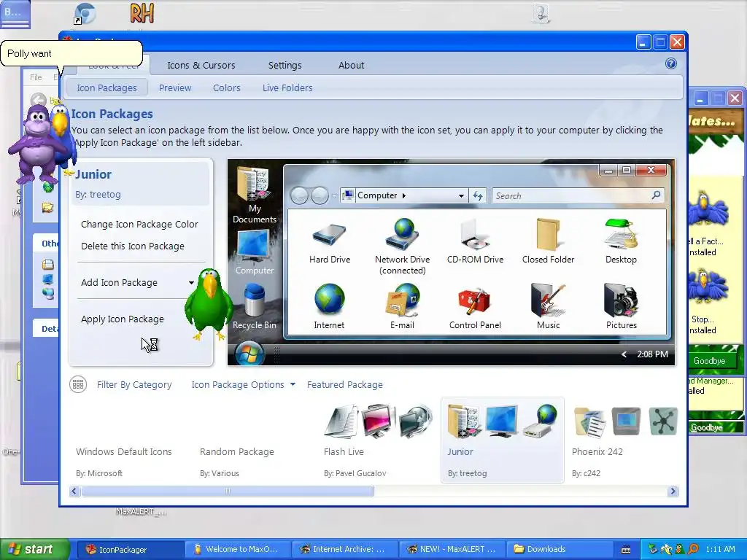
Task: Click the category grid icon beside Filter By Category
Action: 78,384
